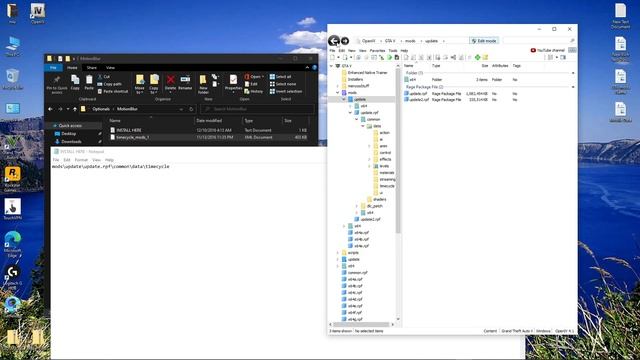Click Select none in Explorer ribbon
Screen dimensions: 640x360
[283, 84]
